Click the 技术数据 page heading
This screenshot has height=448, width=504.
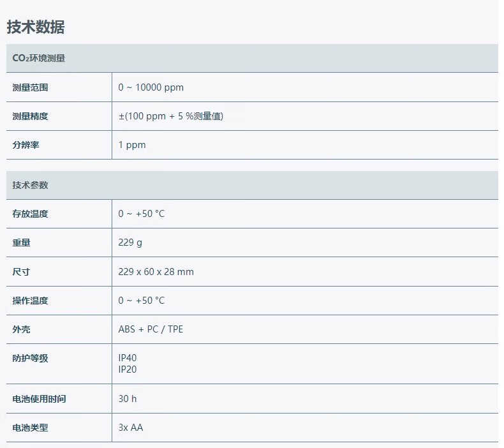pos(36,27)
